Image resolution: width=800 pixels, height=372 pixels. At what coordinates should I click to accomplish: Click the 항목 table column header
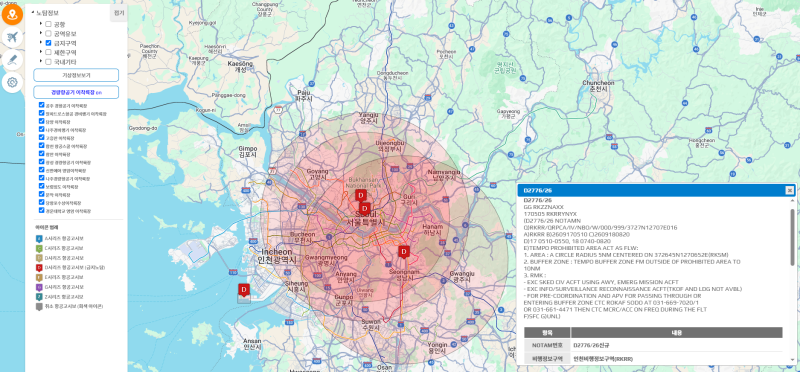coord(546,332)
